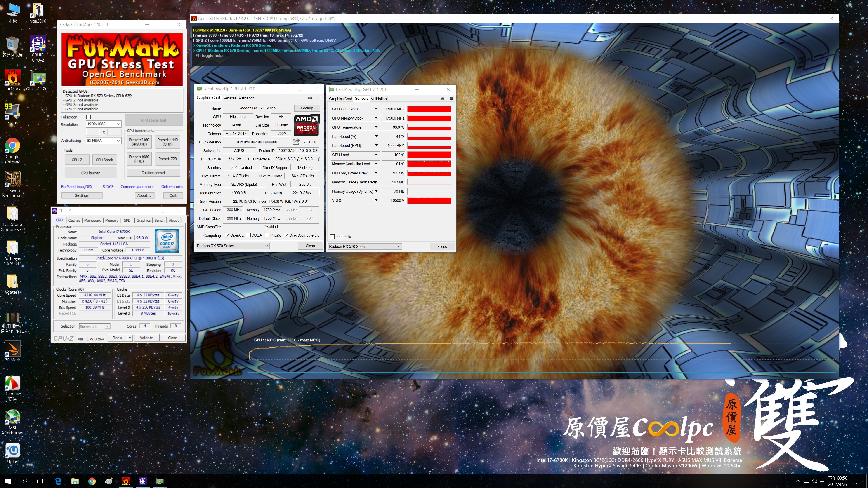Open File Explorer from the taskbar
The width and height of the screenshot is (868, 488).
(75, 481)
